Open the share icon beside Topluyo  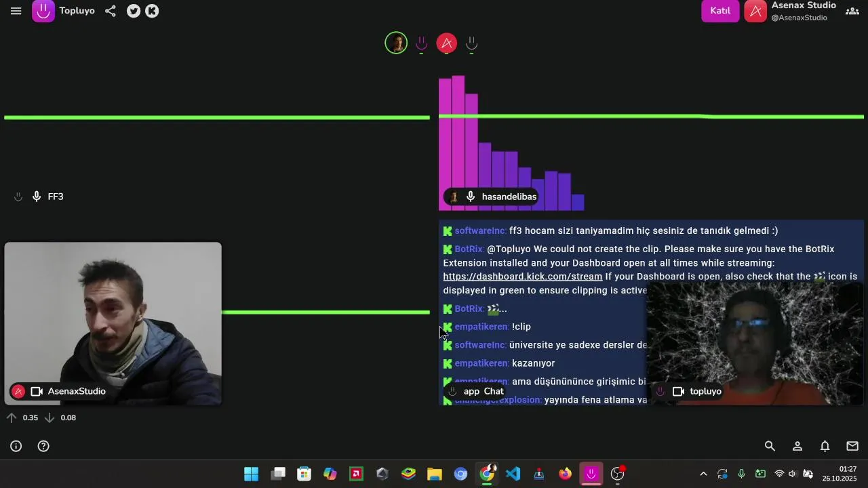coord(111,11)
